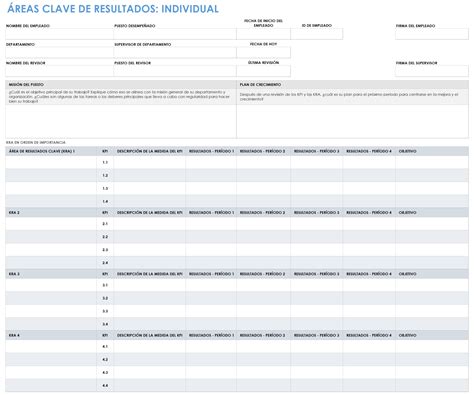
Task: Click the empty field under PUESTO DESEMPEÑADO
Action: 175,34
